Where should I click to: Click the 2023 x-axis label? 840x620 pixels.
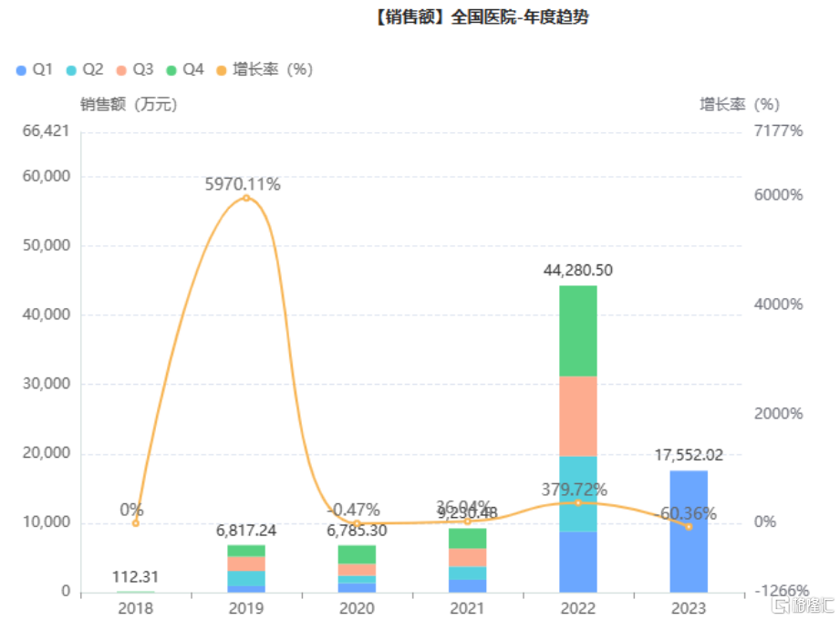click(x=689, y=609)
